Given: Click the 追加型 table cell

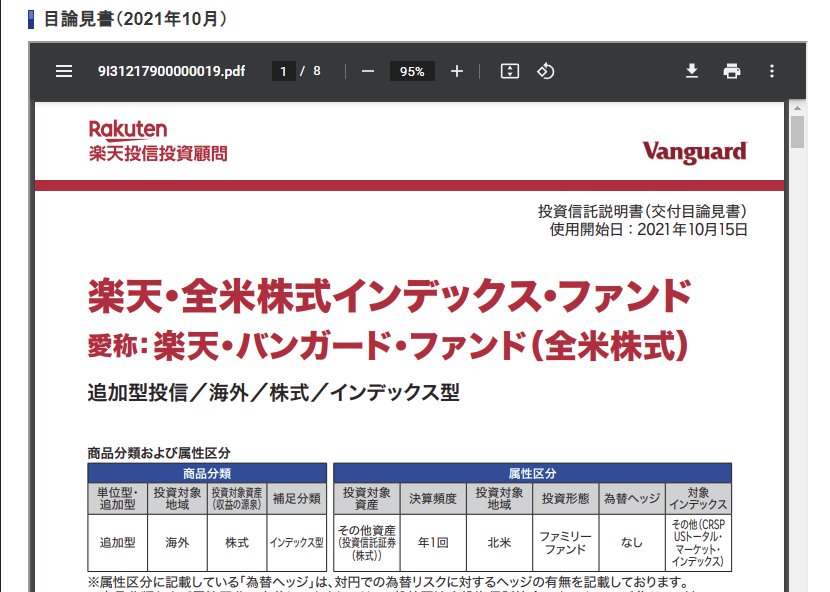Looking at the screenshot, I should (x=118, y=543).
